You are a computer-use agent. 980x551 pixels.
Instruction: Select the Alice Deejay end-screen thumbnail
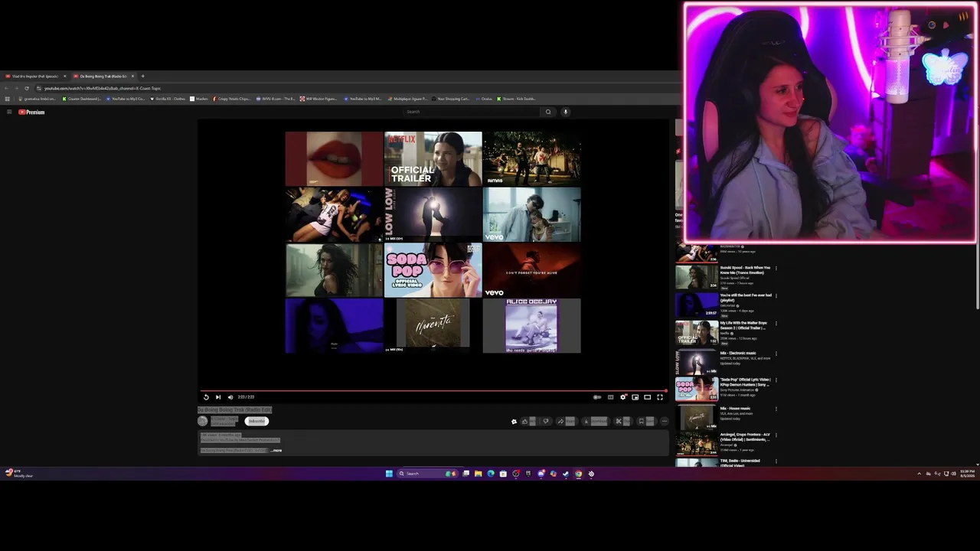coord(531,326)
